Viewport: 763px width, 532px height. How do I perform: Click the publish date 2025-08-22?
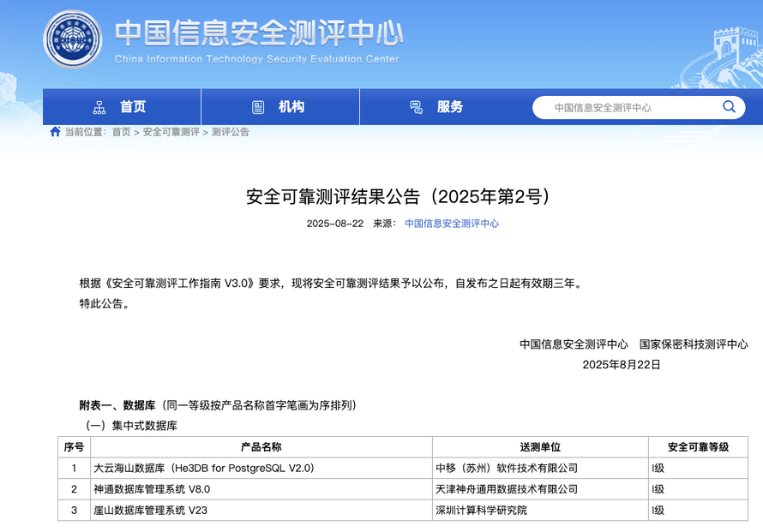(x=335, y=224)
